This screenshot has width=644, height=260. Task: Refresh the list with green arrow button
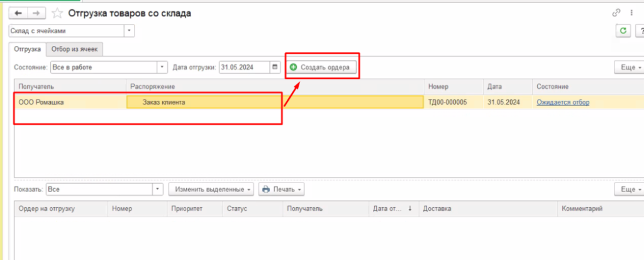coord(623,30)
